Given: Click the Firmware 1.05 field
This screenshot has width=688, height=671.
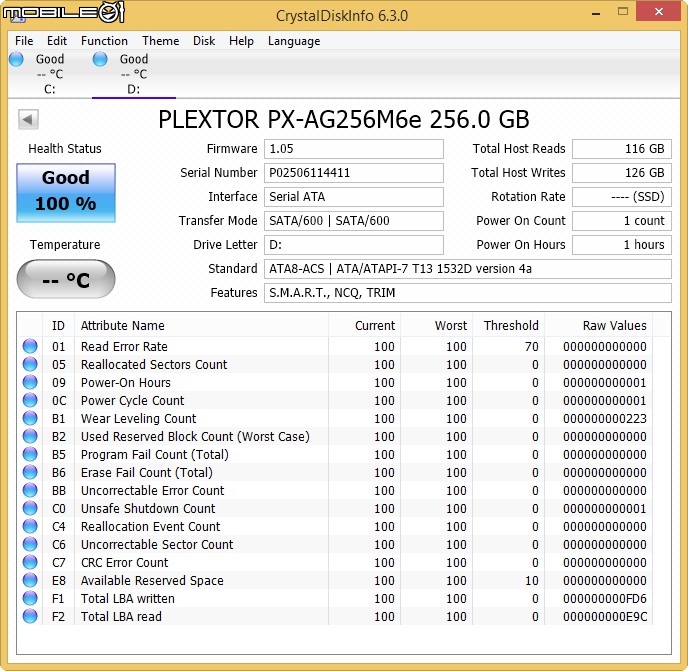Looking at the screenshot, I should [354, 149].
